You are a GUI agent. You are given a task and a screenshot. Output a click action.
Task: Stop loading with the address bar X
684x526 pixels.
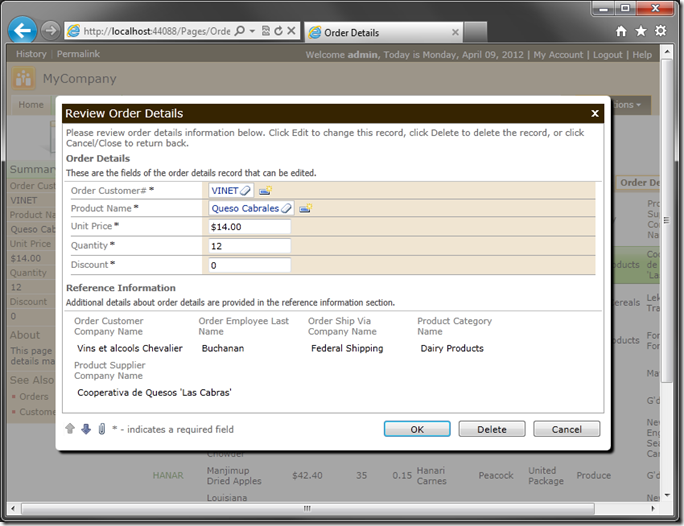[x=291, y=31]
